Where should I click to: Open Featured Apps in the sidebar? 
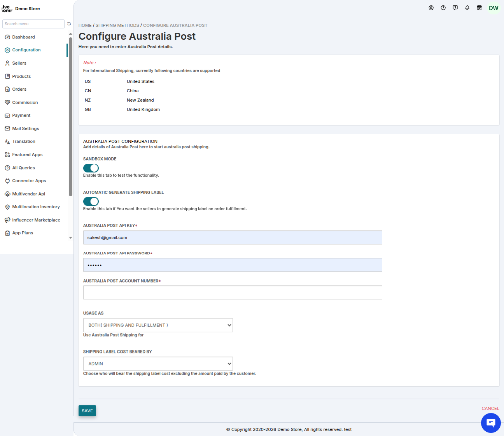pos(27,155)
